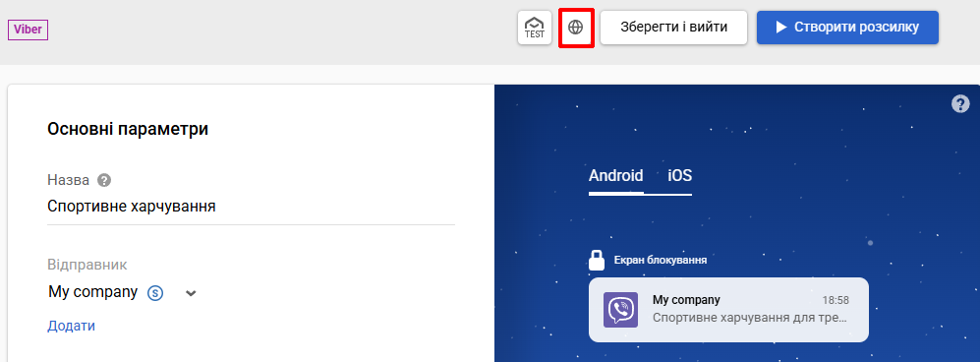The height and width of the screenshot is (362, 980).
Task: Open the globe language icon
Action: click(x=576, y=28)
